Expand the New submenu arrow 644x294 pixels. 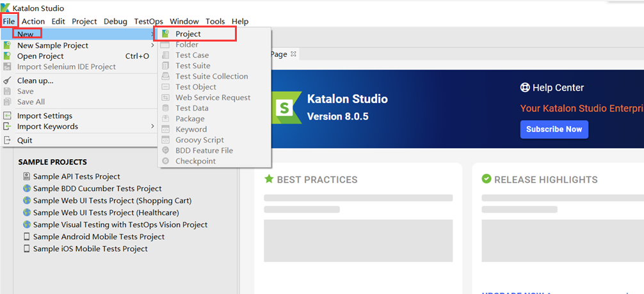click(x=152, y=34)
